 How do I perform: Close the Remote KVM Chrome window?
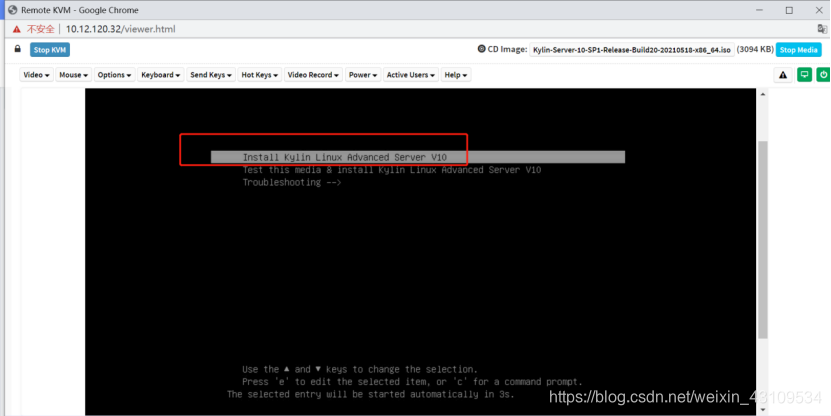click(x=819, y=10)
